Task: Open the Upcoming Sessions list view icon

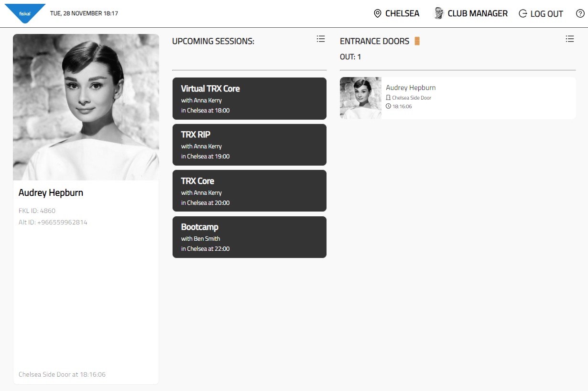Action: click(x=321, y=39)
